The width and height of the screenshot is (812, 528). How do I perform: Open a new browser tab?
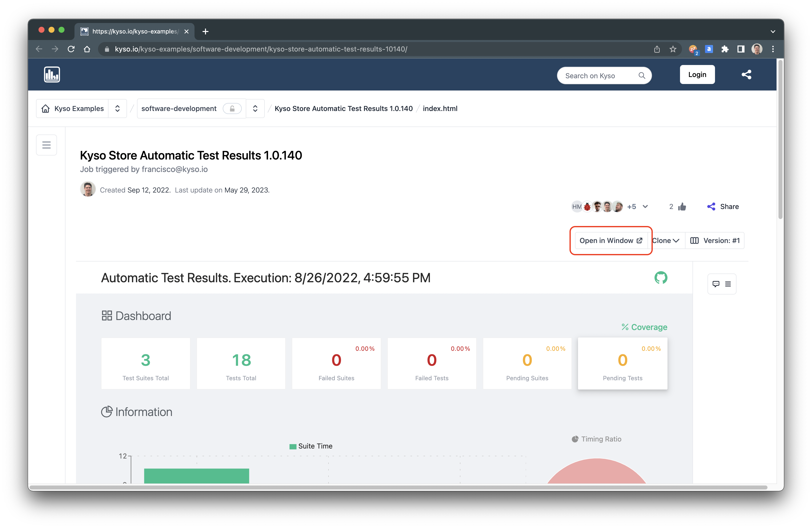pyautogui.click(x=205, y=31)
